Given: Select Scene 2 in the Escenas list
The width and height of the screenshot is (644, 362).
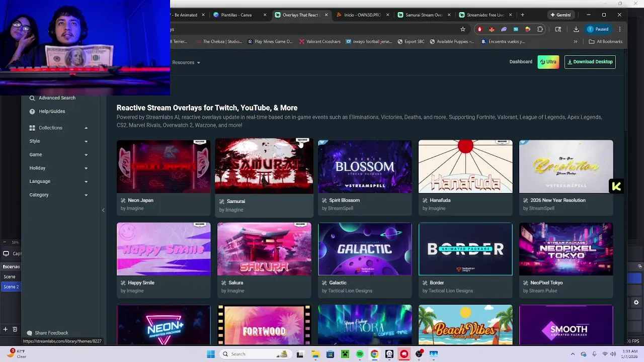Looking at the screenshot, I should [11, 287].
